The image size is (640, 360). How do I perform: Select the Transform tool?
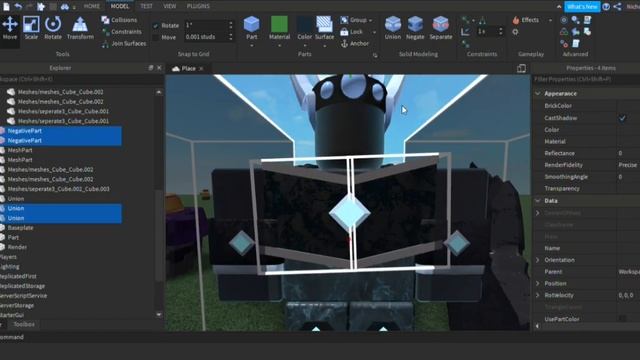coord(80,28)
